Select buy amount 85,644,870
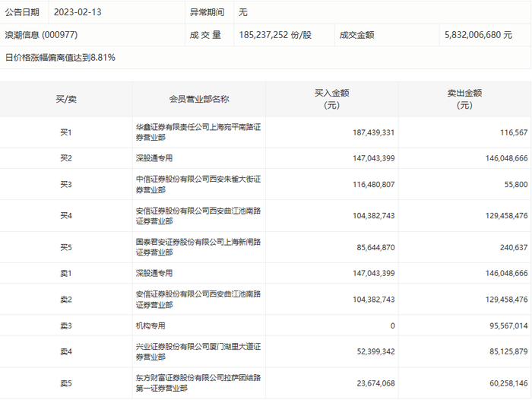The image size is (532, 400). pos(375,248)
